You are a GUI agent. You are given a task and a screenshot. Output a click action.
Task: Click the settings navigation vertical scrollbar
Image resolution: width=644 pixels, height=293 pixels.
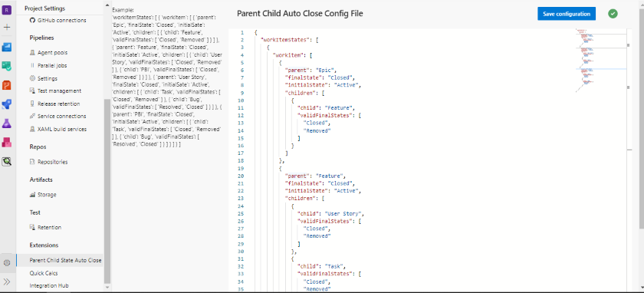107,191
